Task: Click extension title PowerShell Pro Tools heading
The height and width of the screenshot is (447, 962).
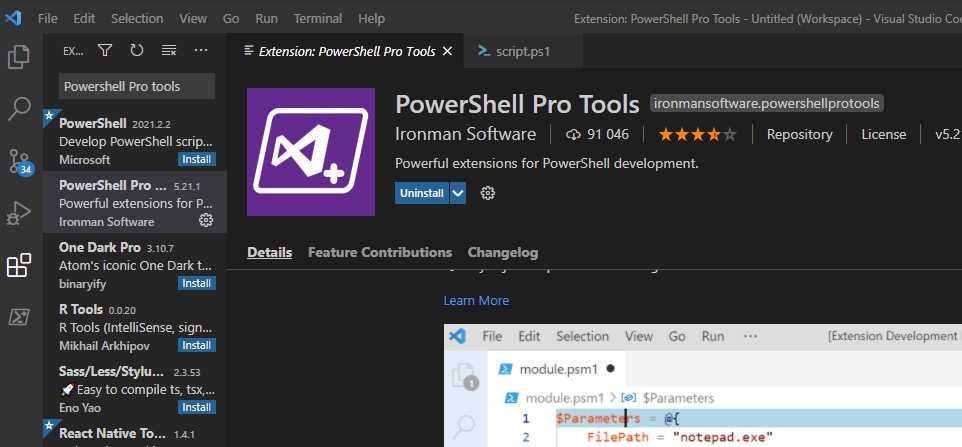Action: coord(517,104)
